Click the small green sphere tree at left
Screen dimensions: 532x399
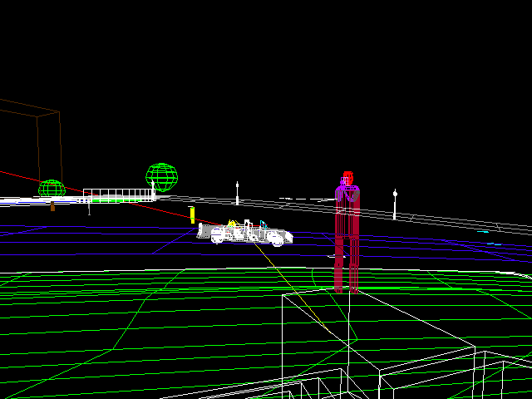coord(52,189)
